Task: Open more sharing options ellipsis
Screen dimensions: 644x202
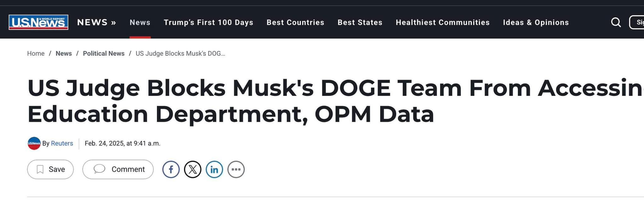Action: pos(236,169)
